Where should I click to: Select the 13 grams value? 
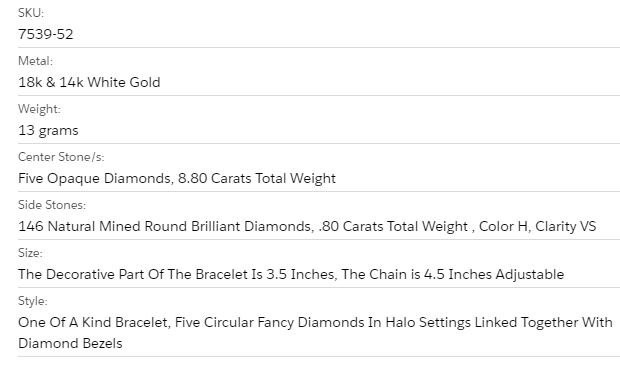pyautogui.click(x=48, y=130)
